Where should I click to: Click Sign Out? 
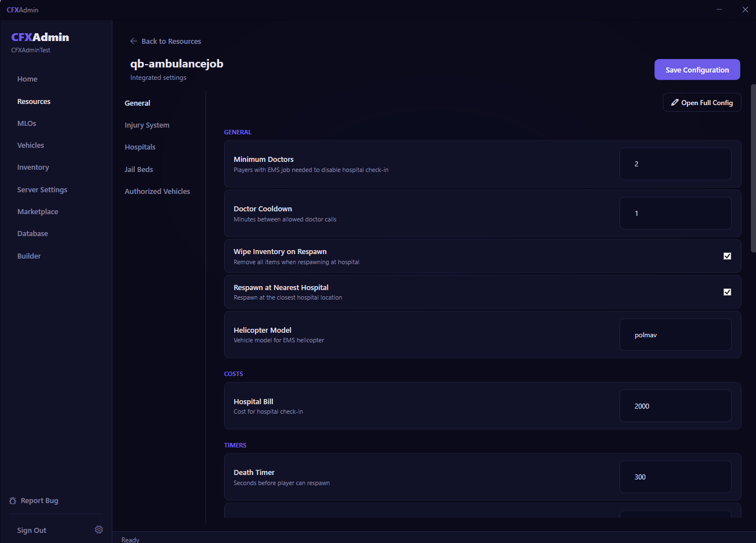[31, 531]
